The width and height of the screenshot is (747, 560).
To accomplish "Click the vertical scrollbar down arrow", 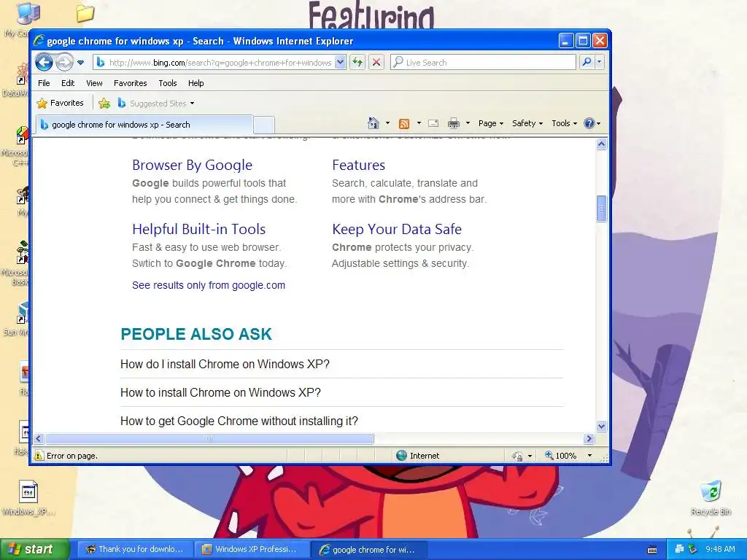I will pyautogui.click(x=601, y=426).
